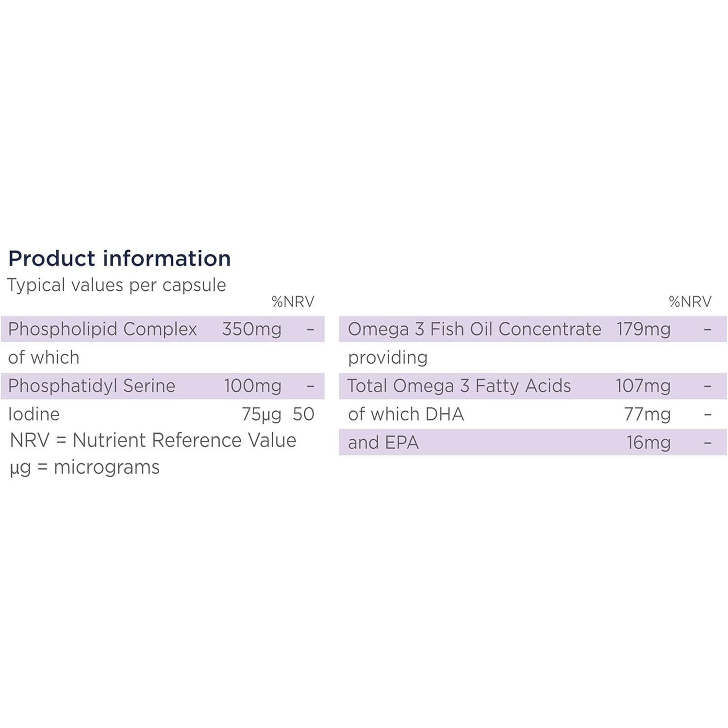Viewport: 728px width, 728px height.
Task: Click the of which DHA label
Action: [406, 414]
